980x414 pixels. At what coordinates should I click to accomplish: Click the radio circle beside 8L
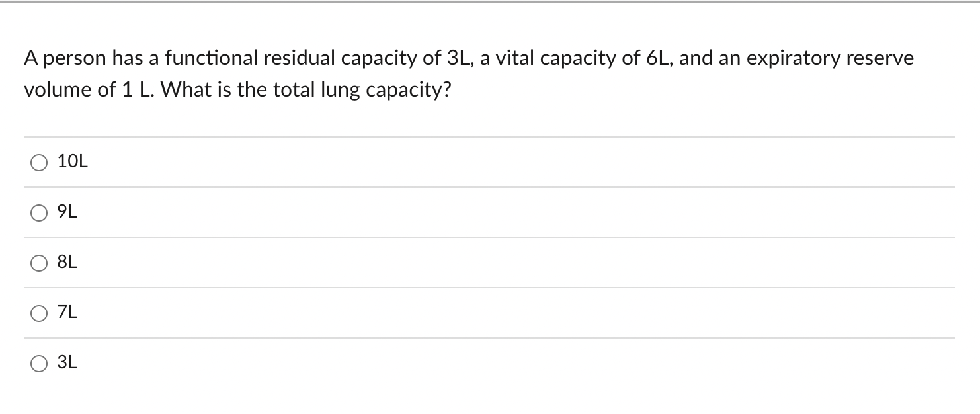coord(38,262)
